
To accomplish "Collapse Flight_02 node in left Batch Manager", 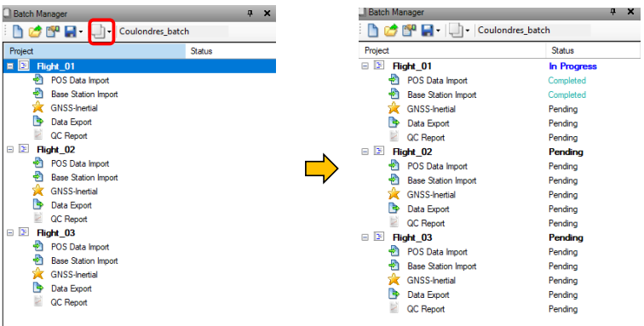I will [10, 150].
